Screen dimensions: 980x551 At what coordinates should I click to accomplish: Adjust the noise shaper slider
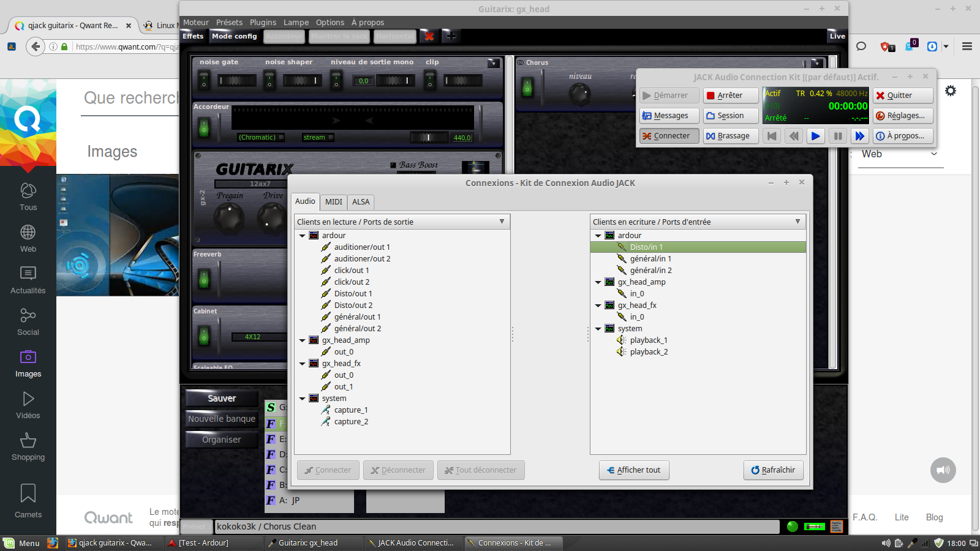(303, 80)
